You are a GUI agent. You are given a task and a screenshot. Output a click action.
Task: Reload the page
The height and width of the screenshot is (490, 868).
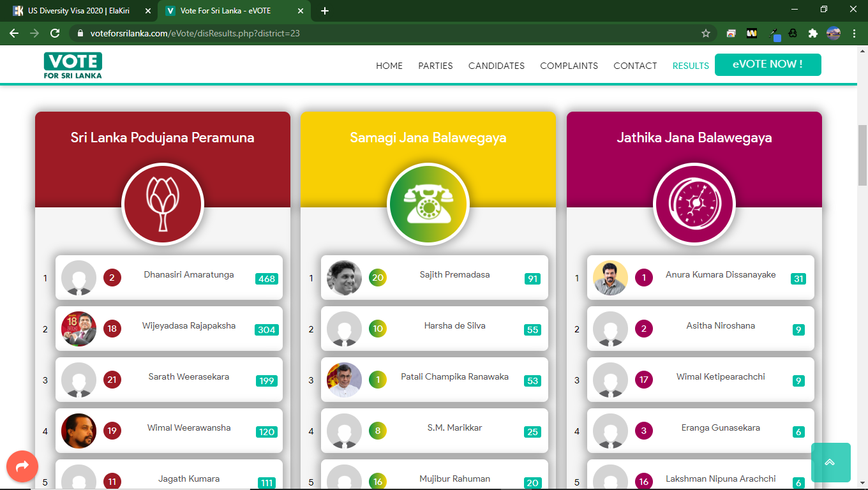[x=55, y=33]
